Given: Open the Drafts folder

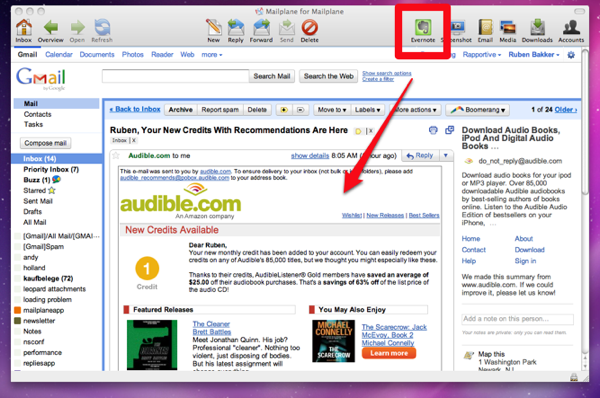Looking at the screenshot, I should coord(33,212).
